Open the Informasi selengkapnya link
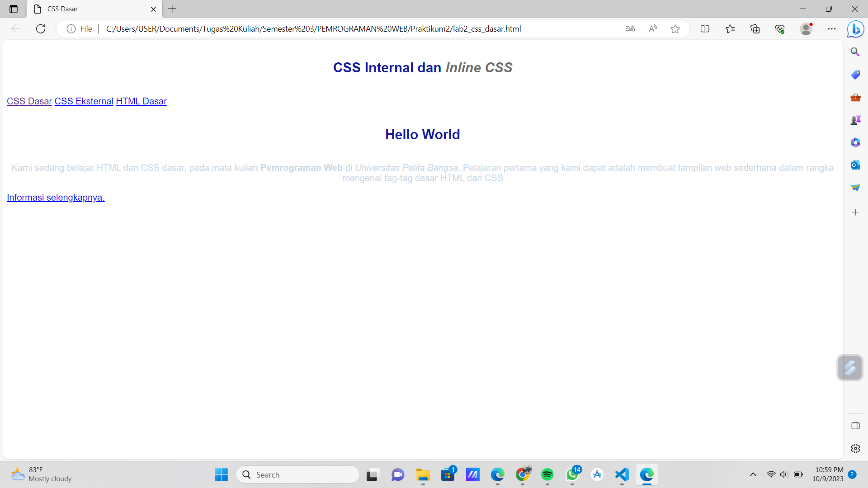Screen dimensions: 868x488 point(55,197)
